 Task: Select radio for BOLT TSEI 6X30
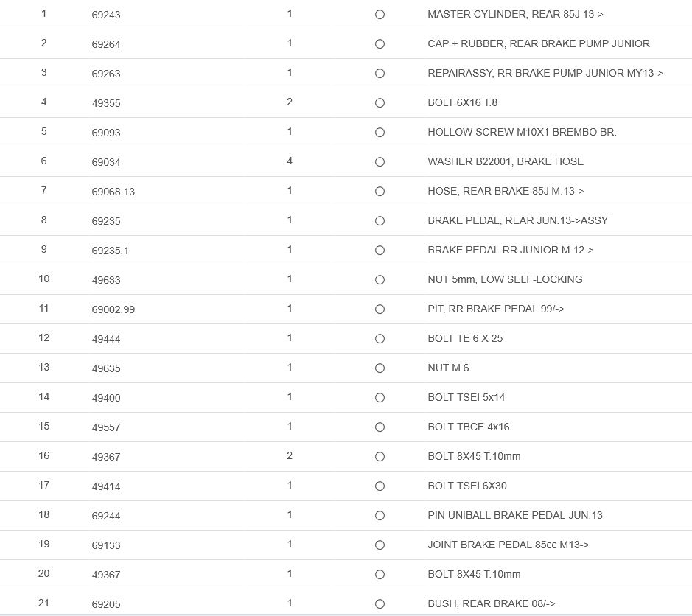(380, 486)
